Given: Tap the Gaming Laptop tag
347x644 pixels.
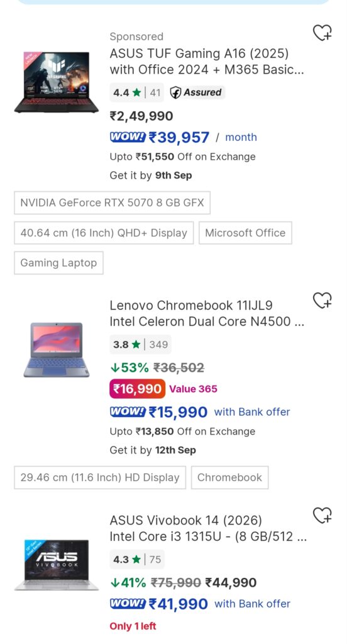Looking at the screenshot, I should [58, 263].
